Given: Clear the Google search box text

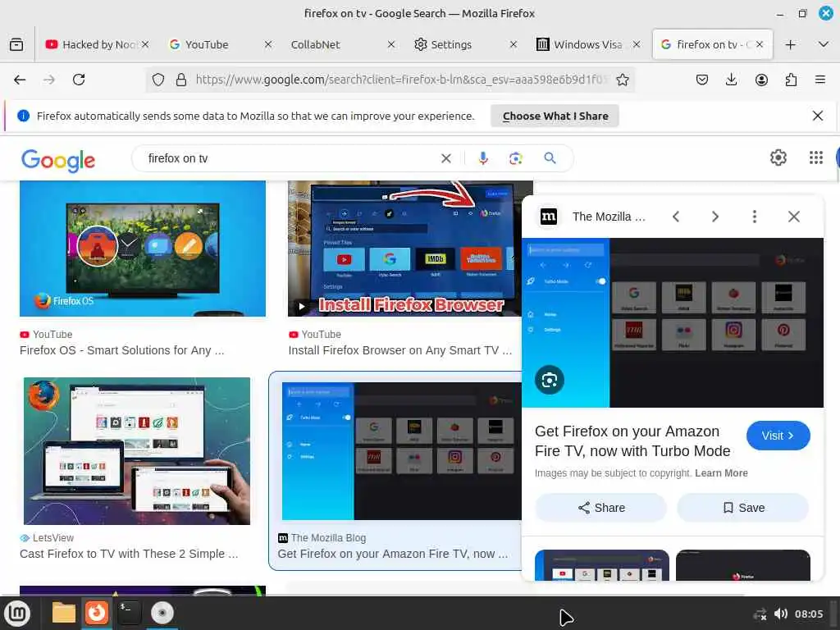Looking at the screenshot, I should click(x=445, y=158).
